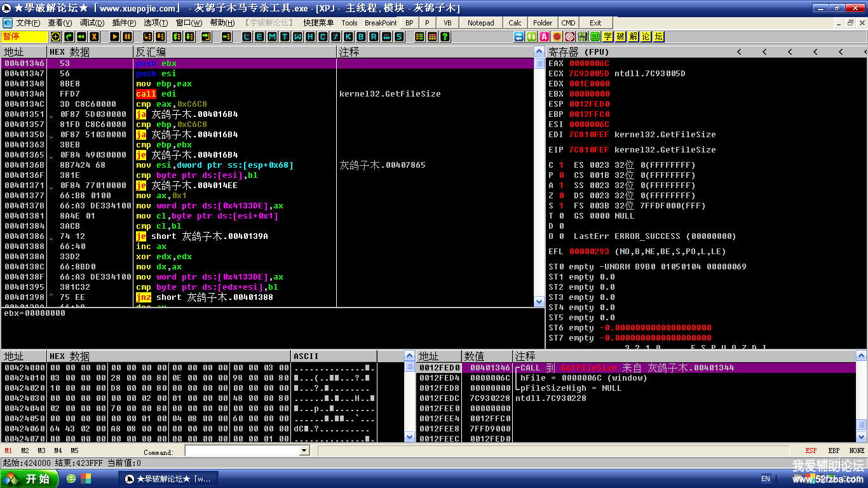
Task: Click the Run program play icon
Action: [x=114, y=37]
